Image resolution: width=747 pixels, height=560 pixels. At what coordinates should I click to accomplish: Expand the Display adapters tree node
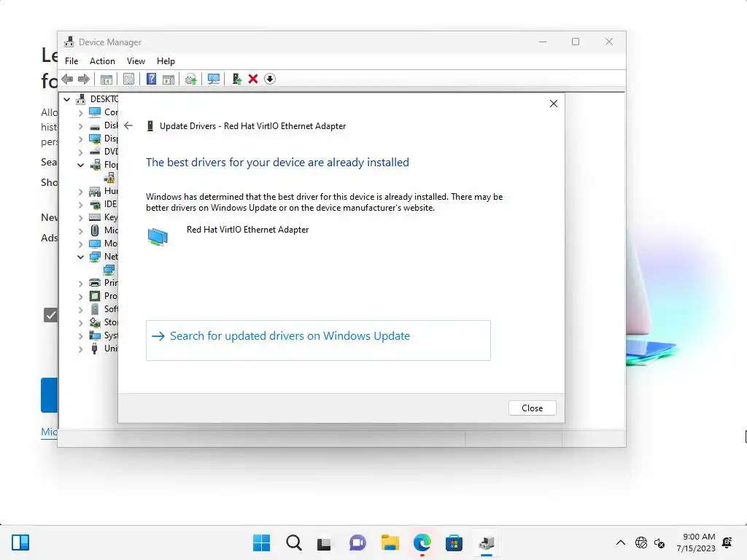coord(80,139)
